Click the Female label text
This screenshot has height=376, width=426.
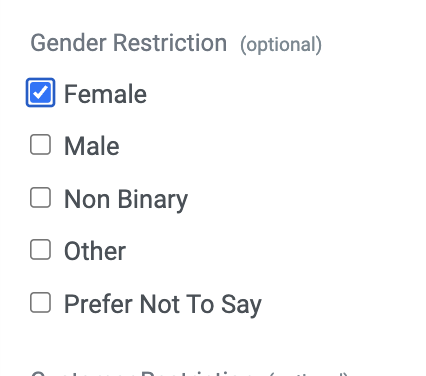pos(105,94)
